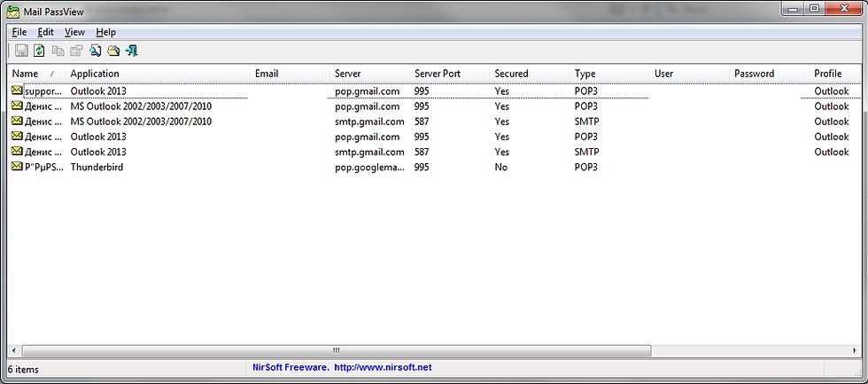Image resolution: width=868 pixels, height=384 pixels.
Task: Click envelope icon of Денис Outlook 2013 POP3 row
Action: 17,136
